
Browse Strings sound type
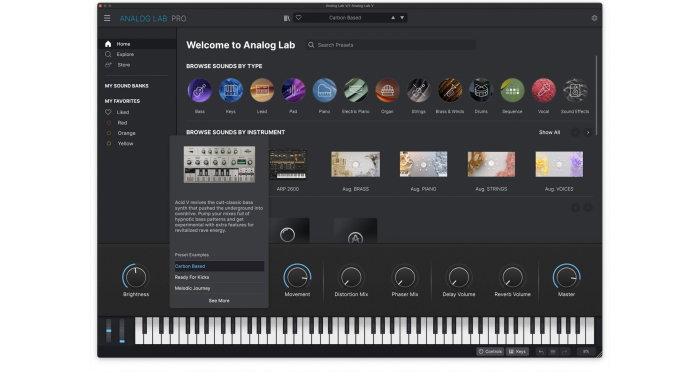tap(418, 91)
